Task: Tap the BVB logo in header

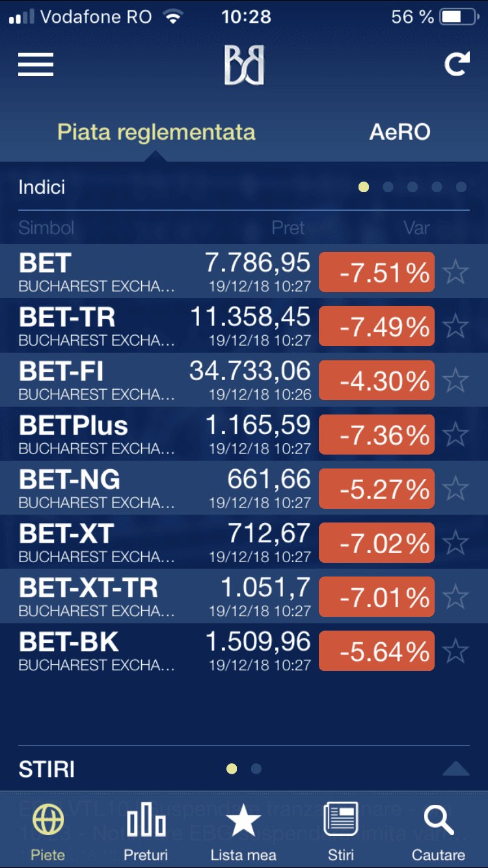Action: [x=244, y=64]
